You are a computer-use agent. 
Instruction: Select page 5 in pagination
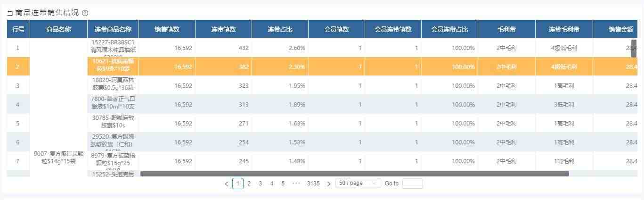tap(283, 183)
